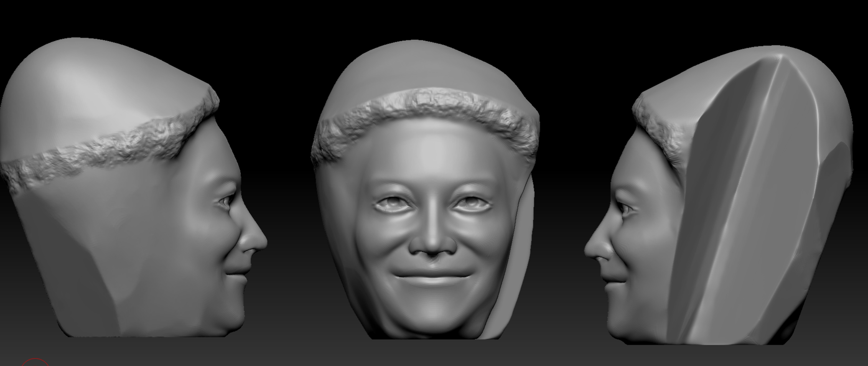Select the front-facing smiling head sculpt

coord(425,190)
